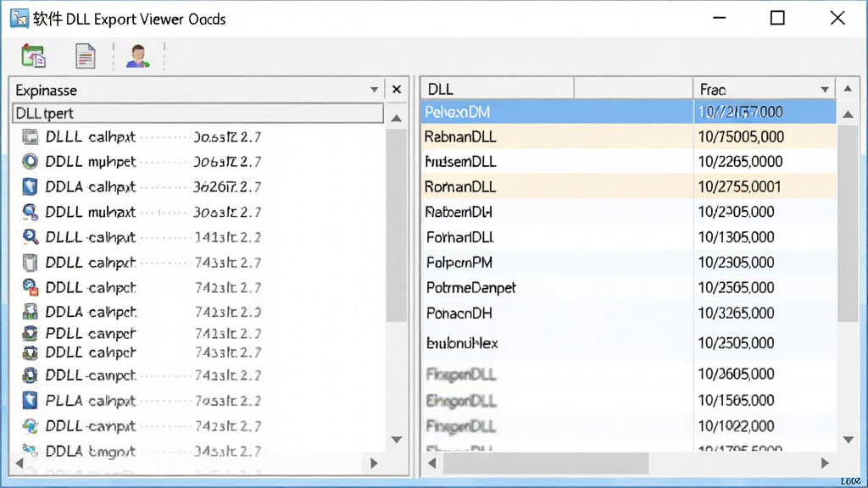Select the 'FrudsemDLL' row
Screen dimensions: 868x488
point(629,162)
